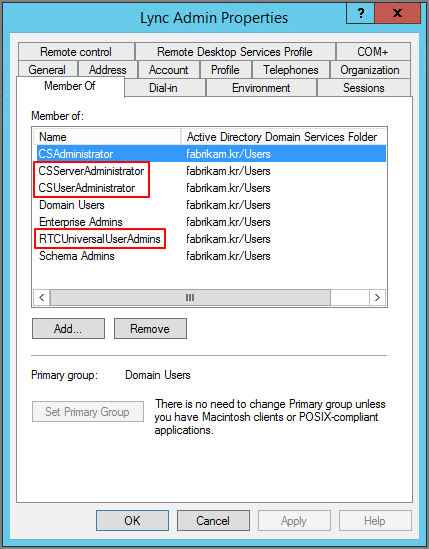Sort by the Name column header
The image size is (429, 549).
click(107, 137)
